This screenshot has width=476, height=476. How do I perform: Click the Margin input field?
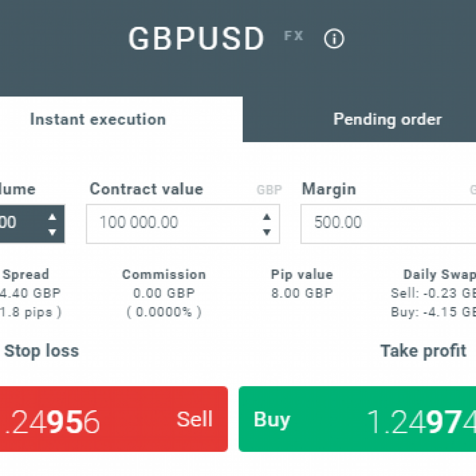pyautogui.click(x=387, y=224)
